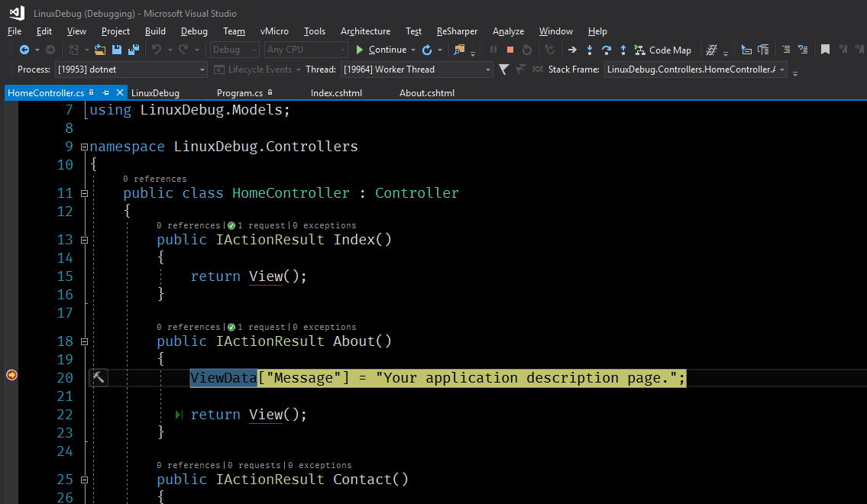Click the Break All pause icon
The width and height of the screenshot is (867, 504).
pyautogui.click(x=493, y=50)
